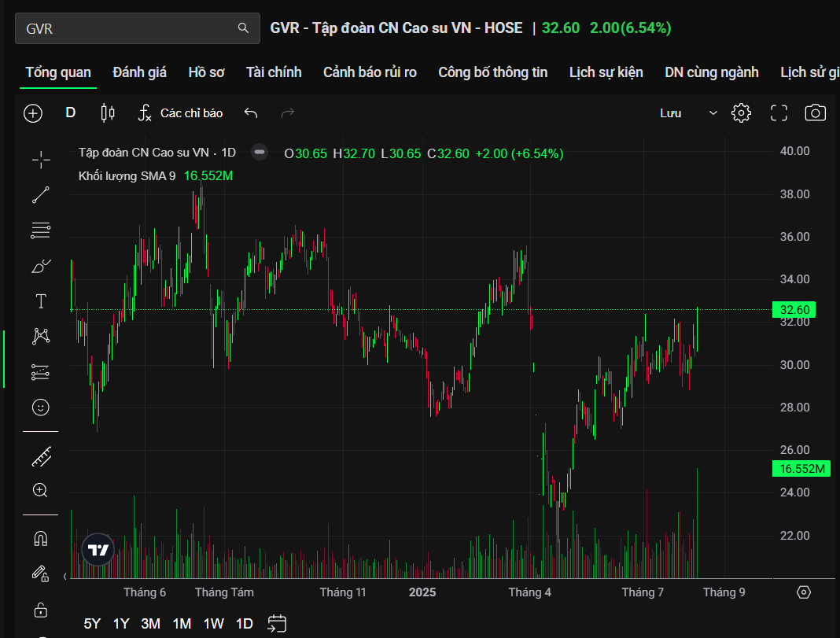
Task: Click the TradingView logo badge
Action: [x=98, y=550]
